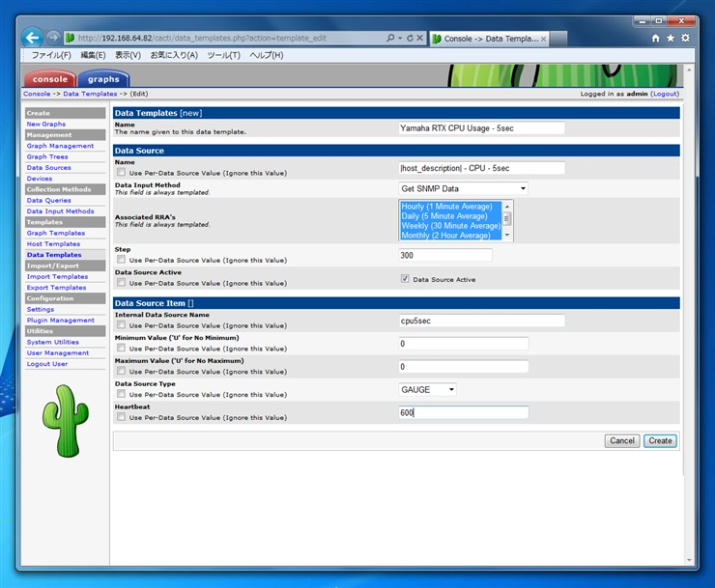Click the Internal Data Source Name field

pos(481,321)
